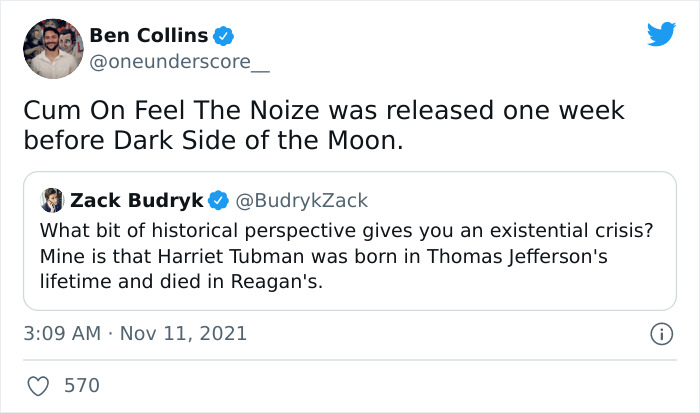Image resolution: width=700 pixels, height=413 pixels.
Task: Click the heart like icon
Action: tap(40, 385)
